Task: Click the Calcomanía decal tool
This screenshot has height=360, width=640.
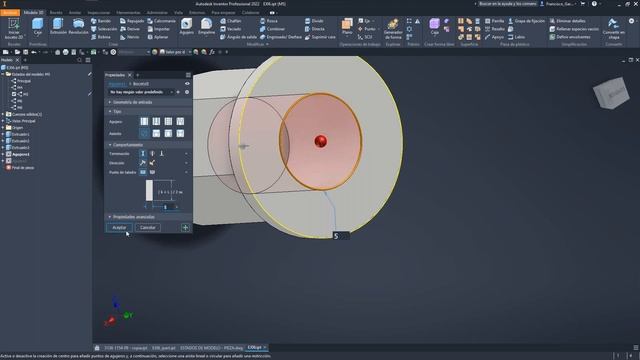Action: (x=161, y=21)
